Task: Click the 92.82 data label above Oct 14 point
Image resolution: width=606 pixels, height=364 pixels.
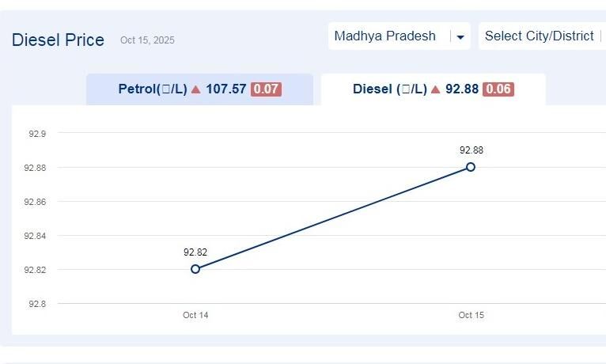Action: coord(195,252)
